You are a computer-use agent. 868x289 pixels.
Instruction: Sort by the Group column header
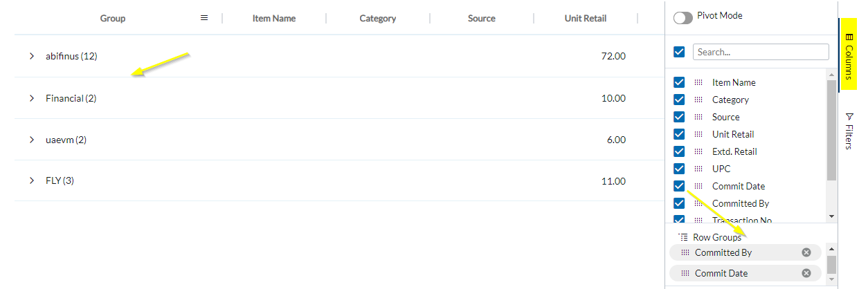(x=113, y=18)
